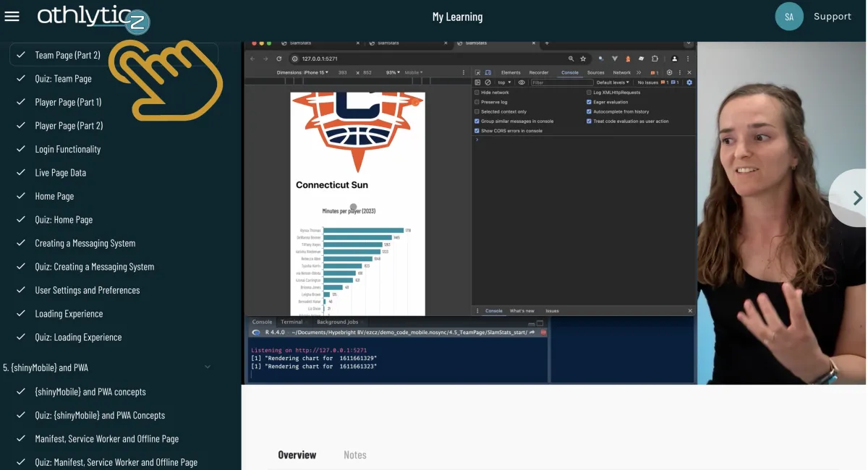Enable Log XMLHttpRequests checkbox

(x=589, y=93)
